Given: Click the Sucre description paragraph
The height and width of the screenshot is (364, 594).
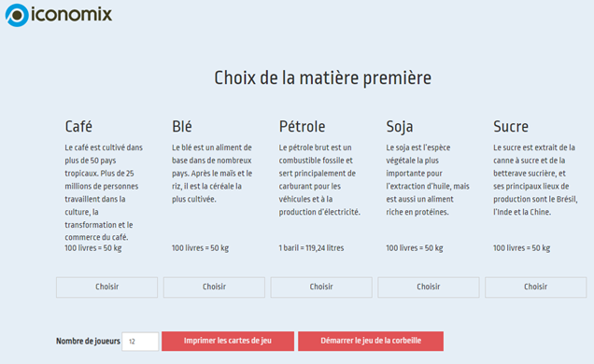Looking at the screenshot, I should click(x=535, y=179).
